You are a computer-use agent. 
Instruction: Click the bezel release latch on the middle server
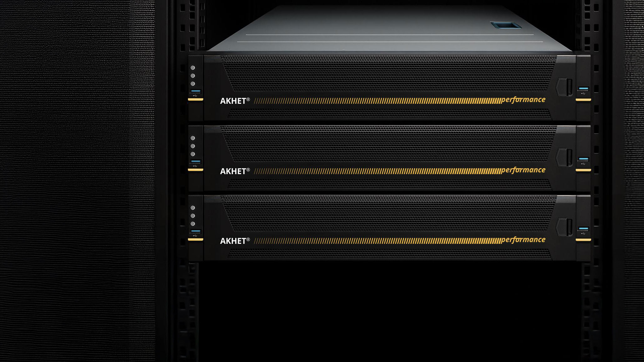[x=565, y=157]
